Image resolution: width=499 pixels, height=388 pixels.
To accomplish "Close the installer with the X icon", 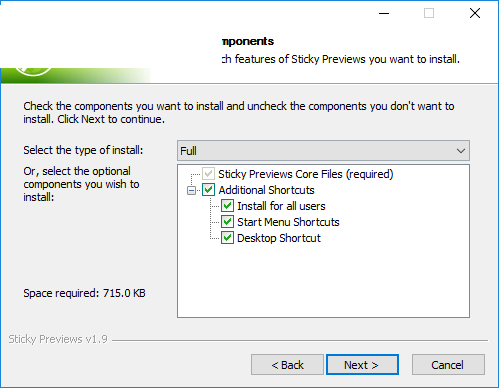I will (x=475, y=13).
